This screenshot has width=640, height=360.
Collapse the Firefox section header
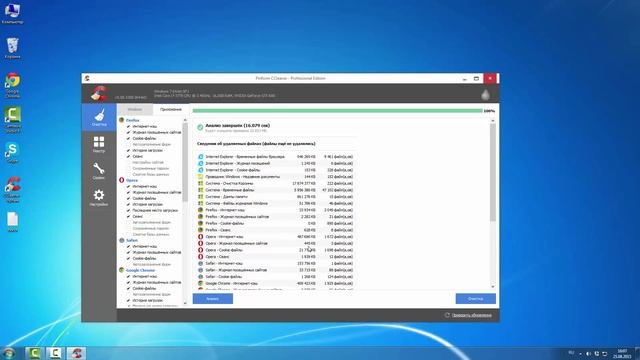pos(132,120)
